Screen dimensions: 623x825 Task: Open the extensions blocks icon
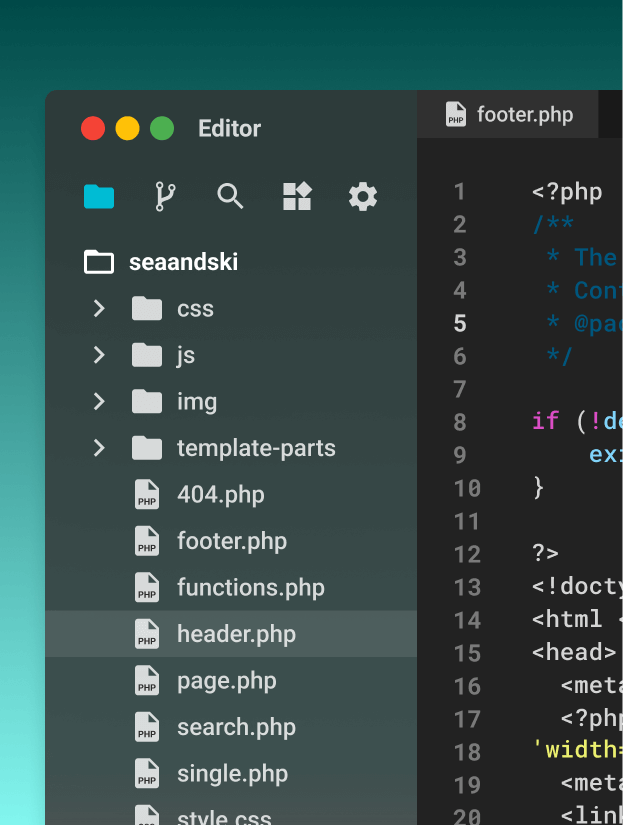coord(297,196)
